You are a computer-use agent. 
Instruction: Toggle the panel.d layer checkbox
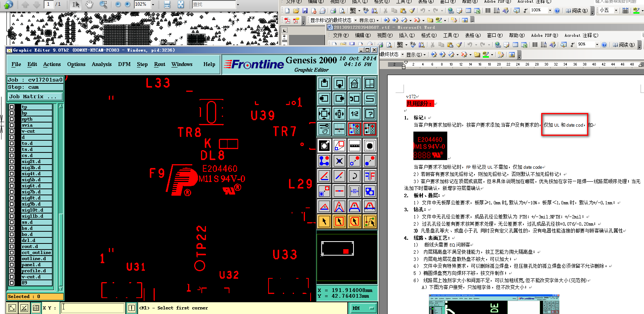tap(12, 265)
